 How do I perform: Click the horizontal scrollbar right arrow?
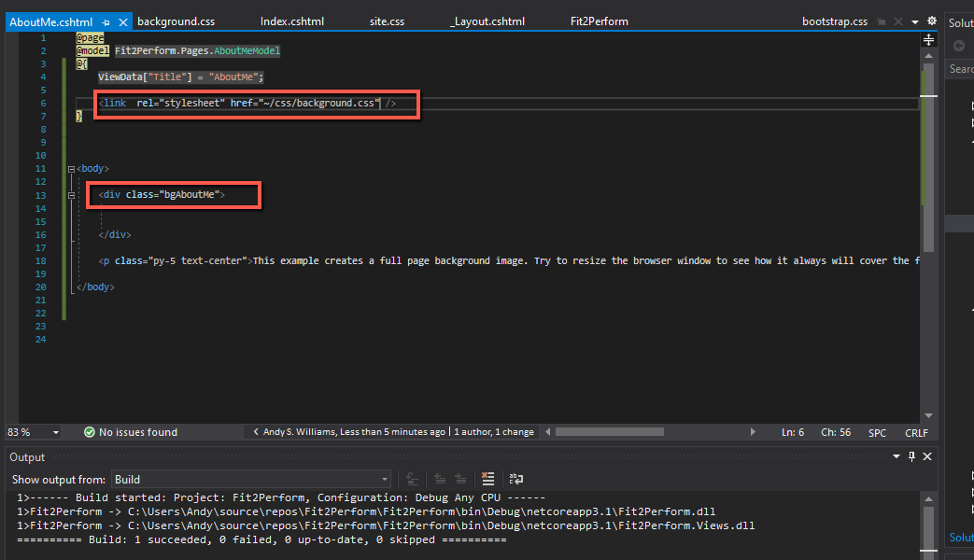753,431
